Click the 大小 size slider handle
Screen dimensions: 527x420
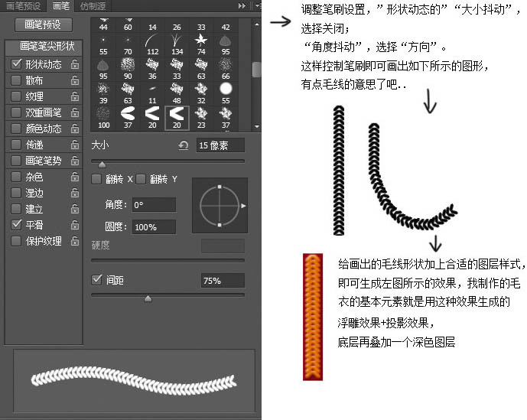102,164
